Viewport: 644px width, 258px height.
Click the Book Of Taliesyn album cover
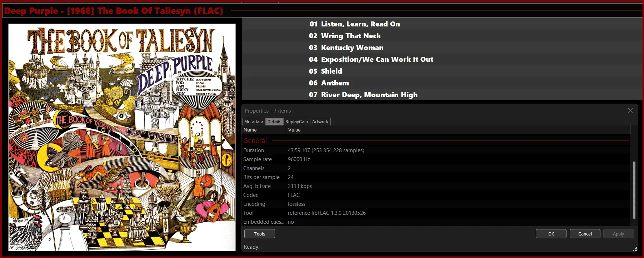pos(122,138)
